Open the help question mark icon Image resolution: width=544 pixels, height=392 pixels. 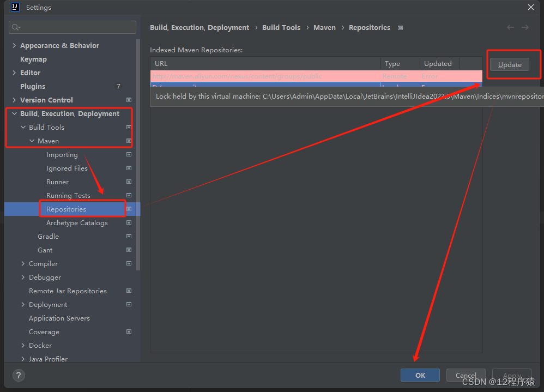(x=19, y=375)
